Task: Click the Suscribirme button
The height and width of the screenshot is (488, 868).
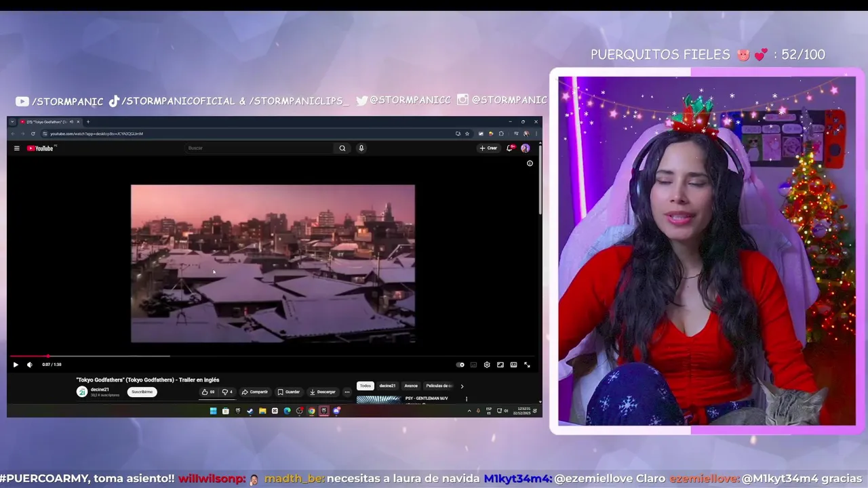Action: (142, 392)
